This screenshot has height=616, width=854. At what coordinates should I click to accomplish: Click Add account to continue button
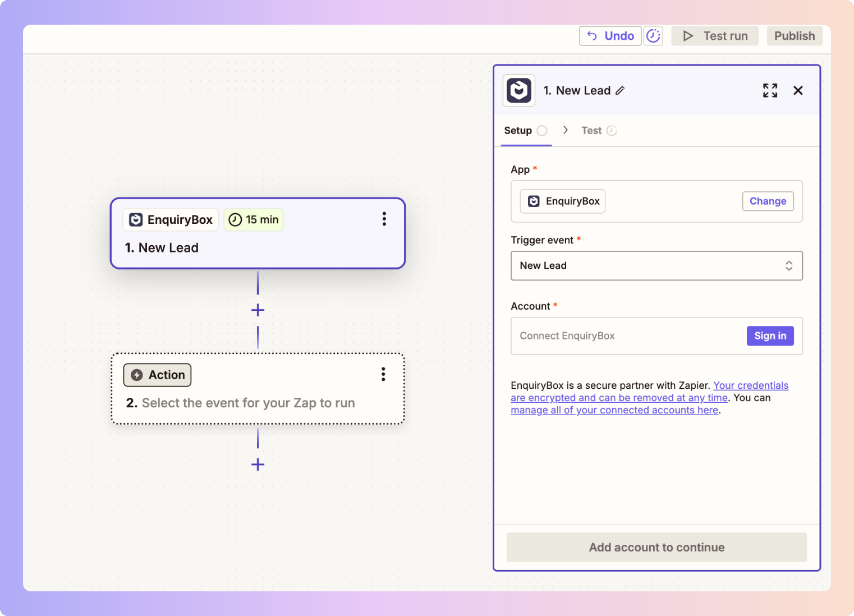point(656,548)
